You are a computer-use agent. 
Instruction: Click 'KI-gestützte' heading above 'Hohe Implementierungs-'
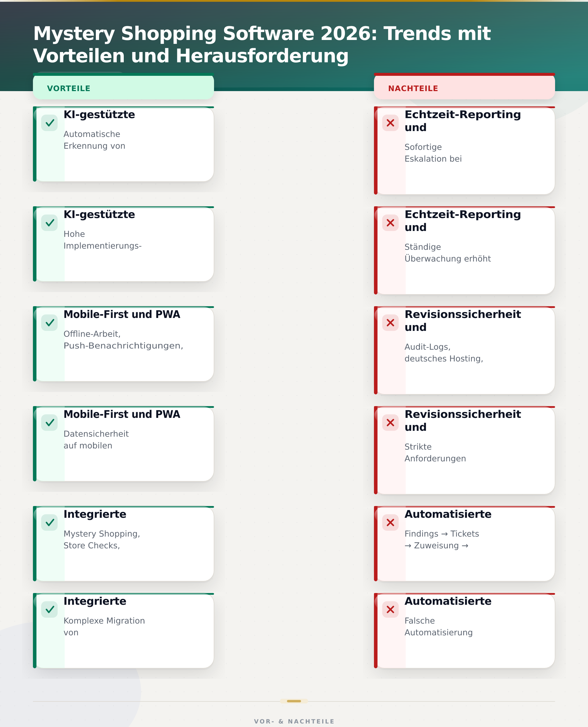click(99, 214)
